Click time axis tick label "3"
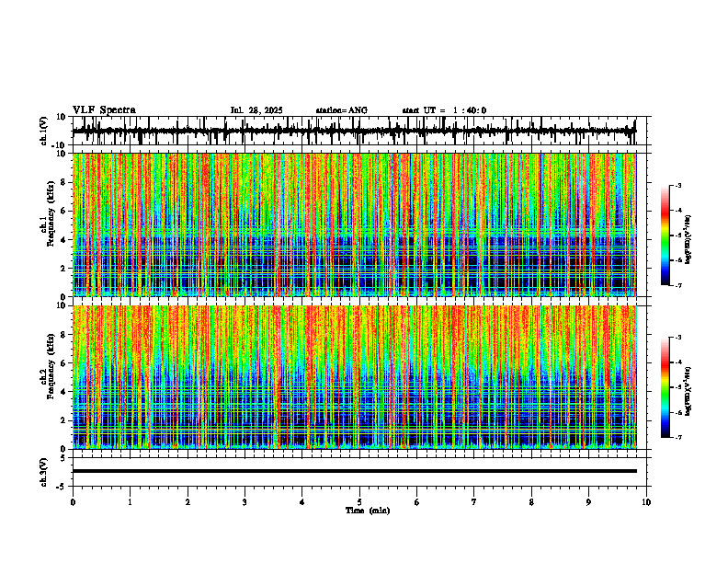This screenshot has height=563, width=728. (x=245, y=502)
